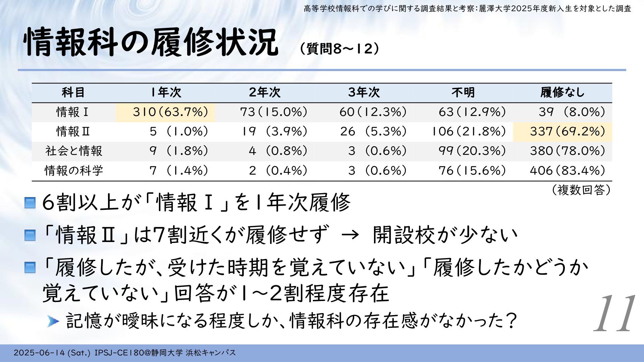Screen dimensions: 644x362
Task: Click the blue square bullet before 6割以上
Action: pos(30,203)
